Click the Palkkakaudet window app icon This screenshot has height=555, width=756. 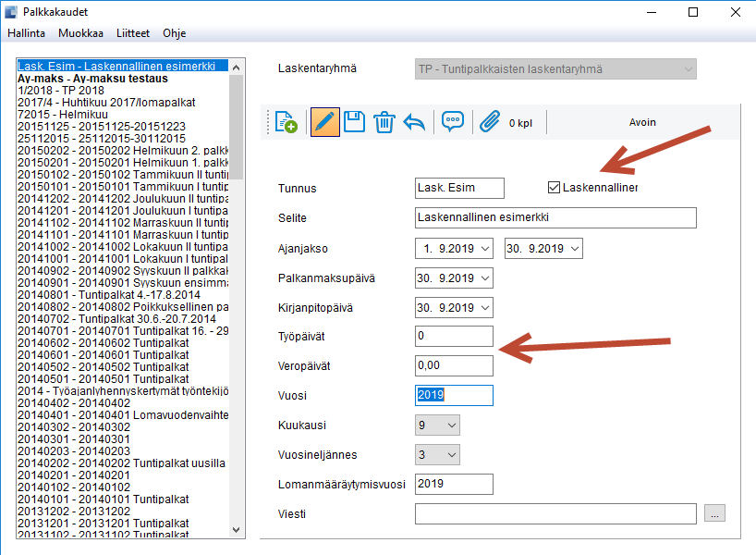point(10,12)
